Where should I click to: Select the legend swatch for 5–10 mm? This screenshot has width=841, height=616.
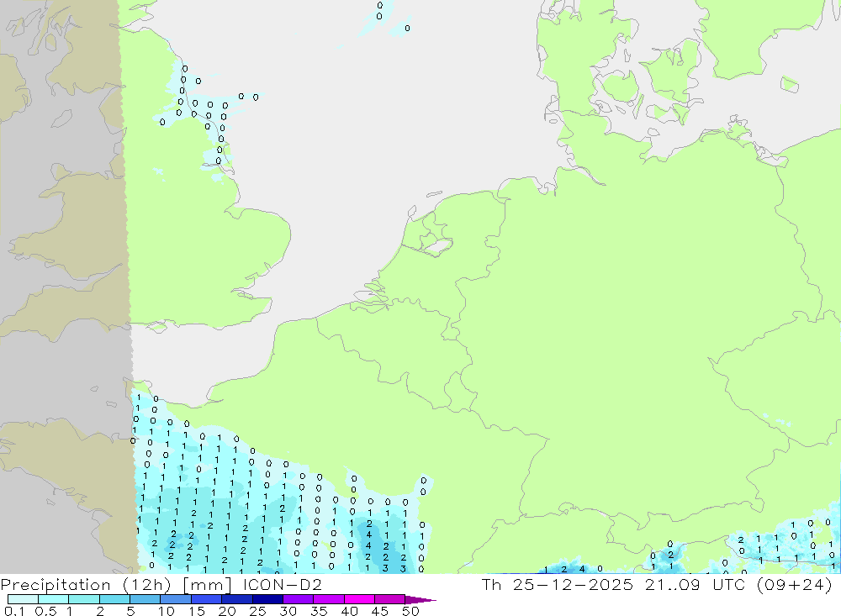145,599
